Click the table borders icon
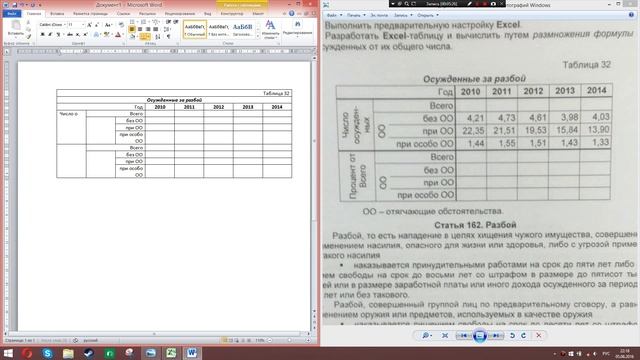Viewport: 640px width, 360px height. pos(144,37)
